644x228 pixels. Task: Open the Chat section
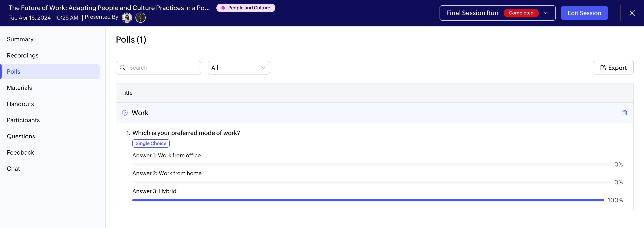(13, 169)
